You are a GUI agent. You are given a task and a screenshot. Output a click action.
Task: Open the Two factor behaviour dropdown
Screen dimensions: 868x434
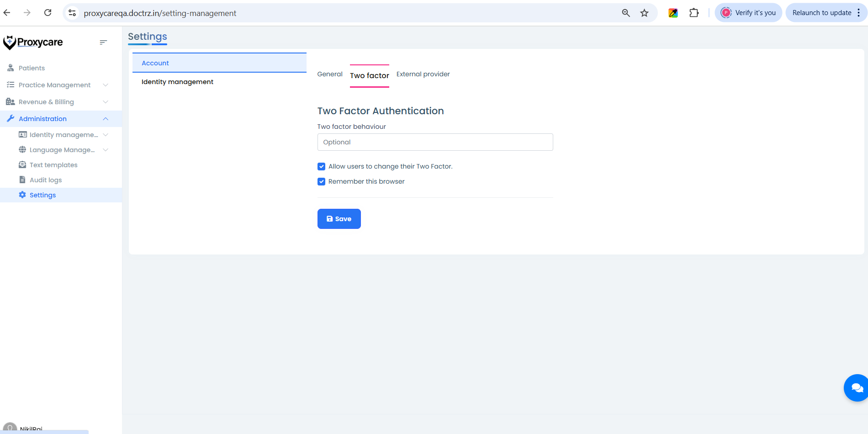point(435,142)
